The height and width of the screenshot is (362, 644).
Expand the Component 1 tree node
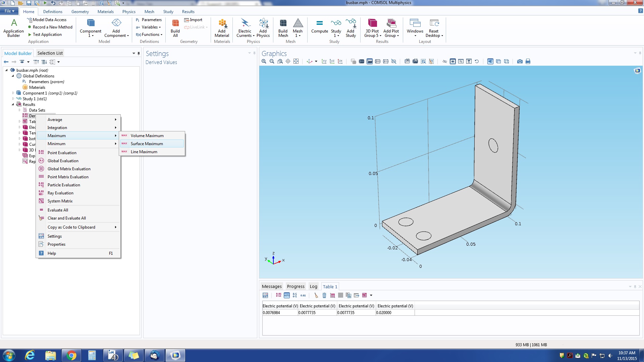click(x=13, y=93)
